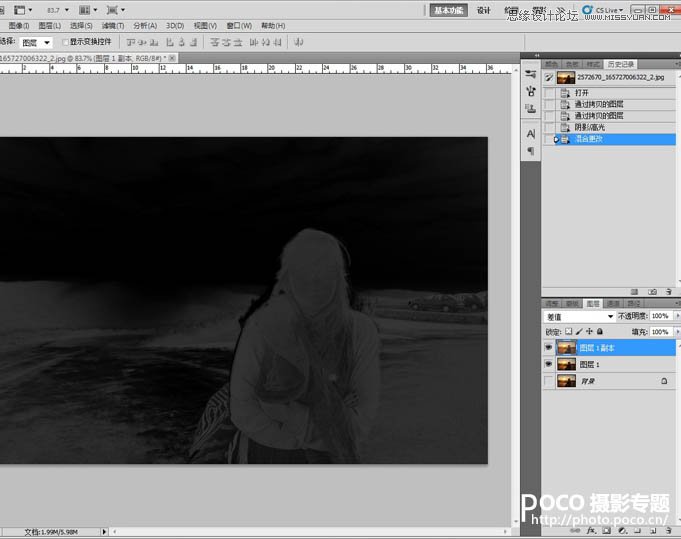This screenshot has height=539, width=681.
Task: Click lock transparent pixels icon
Action: click(x=569, y=331)
